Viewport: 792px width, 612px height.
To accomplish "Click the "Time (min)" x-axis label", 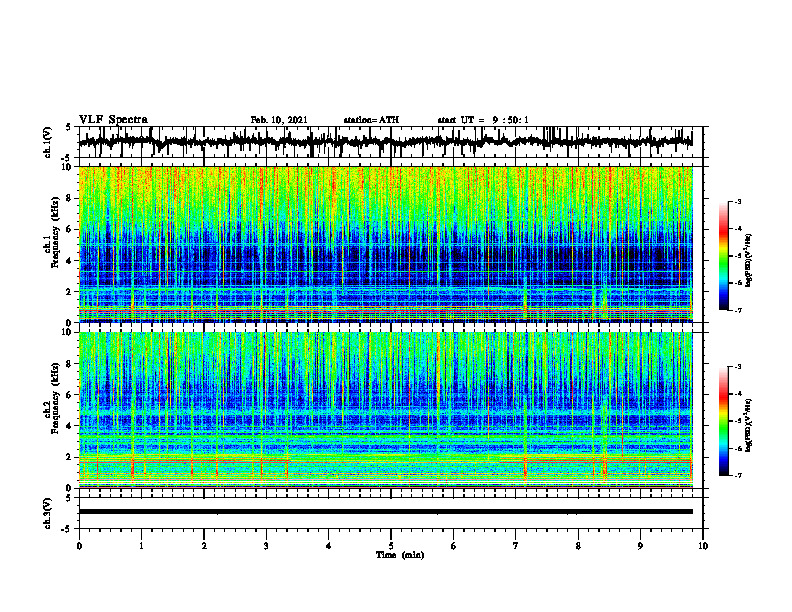I will [x=400, y=555].
